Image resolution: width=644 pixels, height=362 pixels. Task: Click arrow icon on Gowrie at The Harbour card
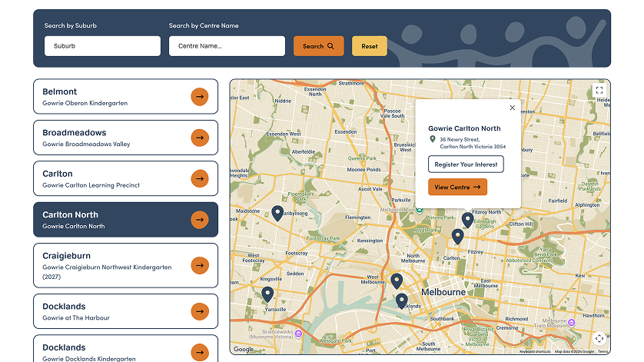click(200, 311)
